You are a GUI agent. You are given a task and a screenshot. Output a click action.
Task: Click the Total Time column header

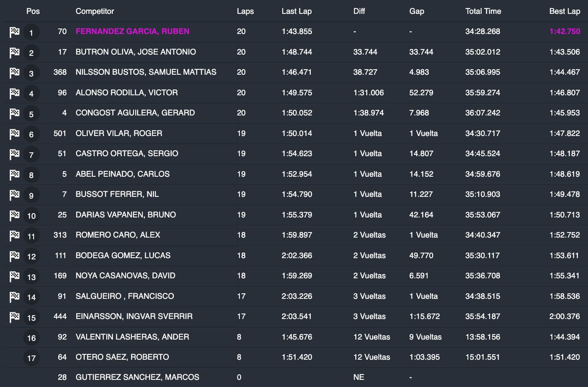(x=483, y=11)
